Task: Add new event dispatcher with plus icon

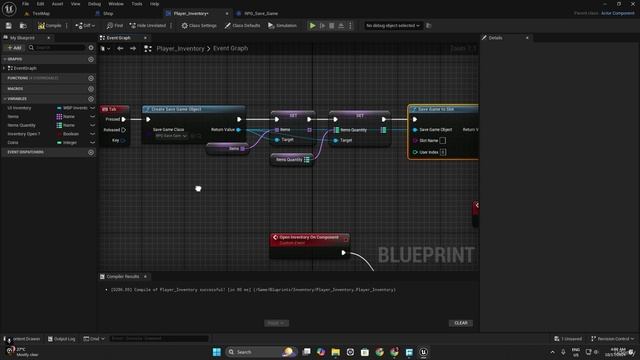Action: click(x=91, y=152)
